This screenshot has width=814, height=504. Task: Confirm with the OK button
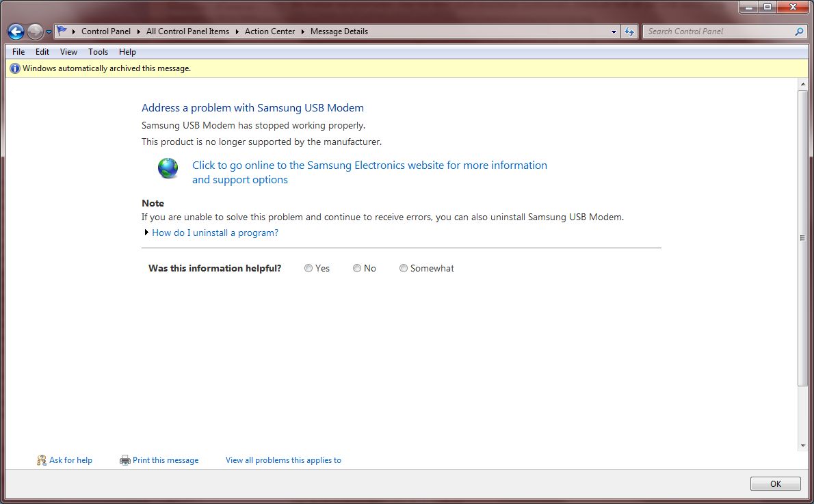click(776, 483)
